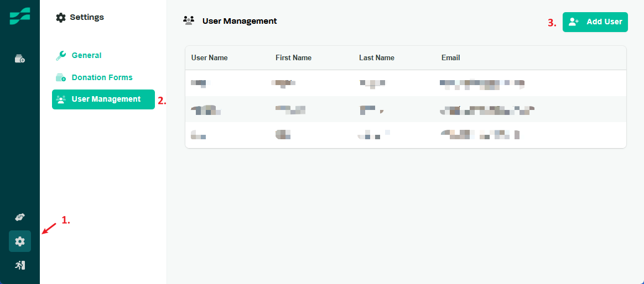Image resolution: width=644 pixels, height=284 pixels.
Task: Open Settings via the sidebar gear icon
Action: [20, 241]
